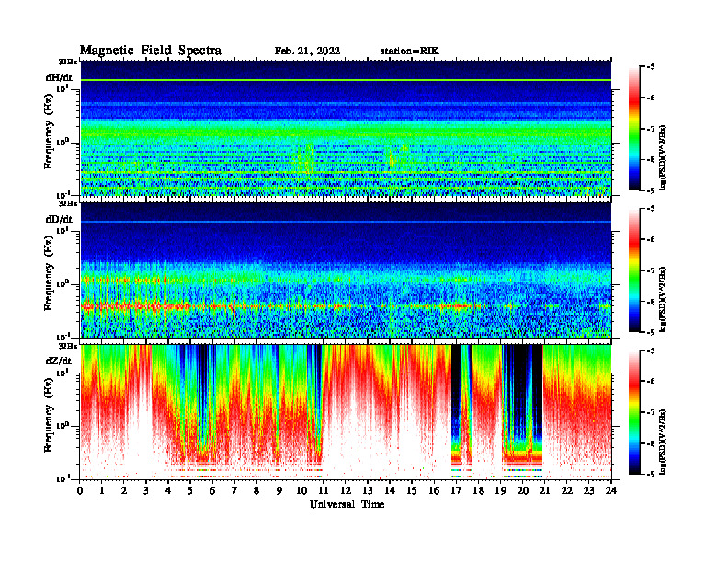The height and width of the screenshot is (563, 728).
Task: Click the dD/dt spectrogram plot area
Action: pos(346,270)
